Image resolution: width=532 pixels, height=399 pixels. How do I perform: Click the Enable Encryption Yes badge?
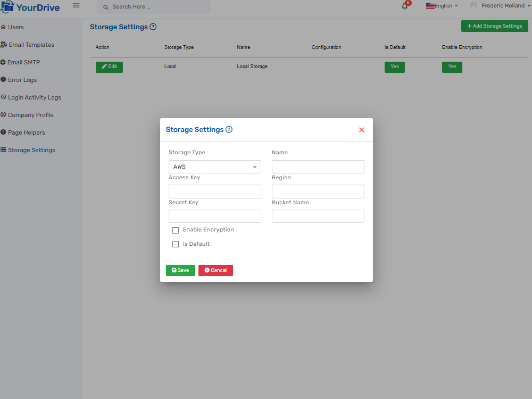click(452, 67)
